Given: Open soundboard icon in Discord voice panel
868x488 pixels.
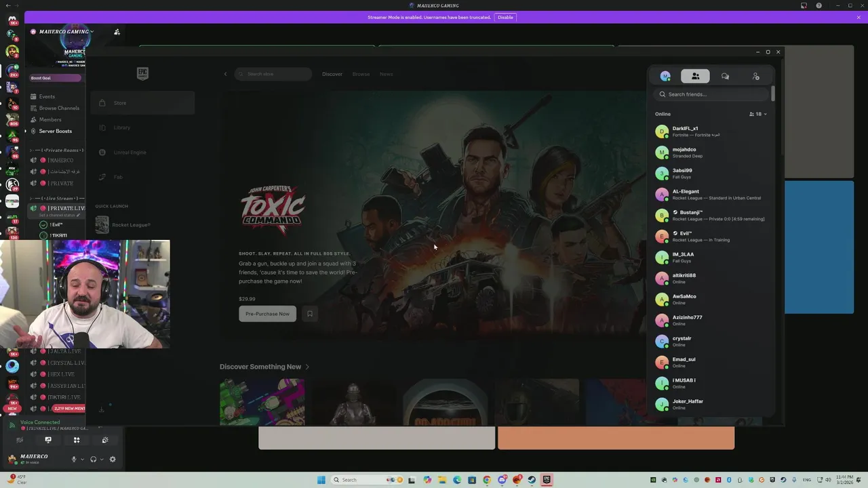Looking at the screenshot, I should [105, 441].
